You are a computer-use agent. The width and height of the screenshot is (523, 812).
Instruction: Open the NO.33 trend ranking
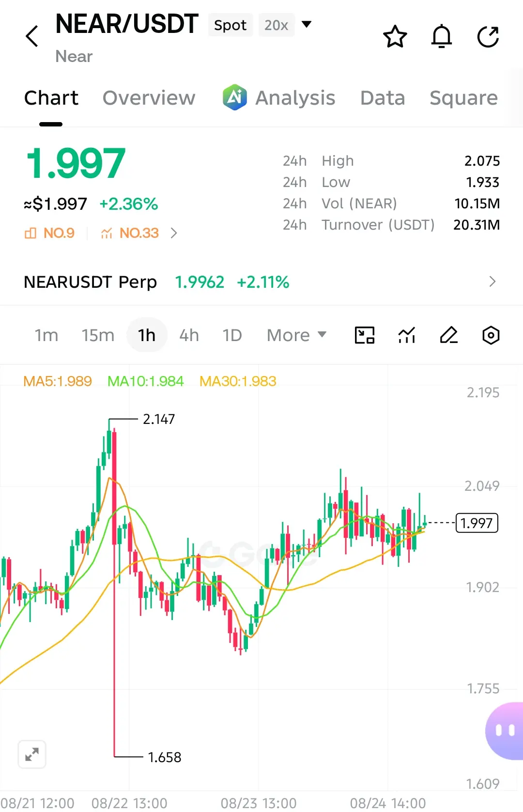tap(130, 233)
